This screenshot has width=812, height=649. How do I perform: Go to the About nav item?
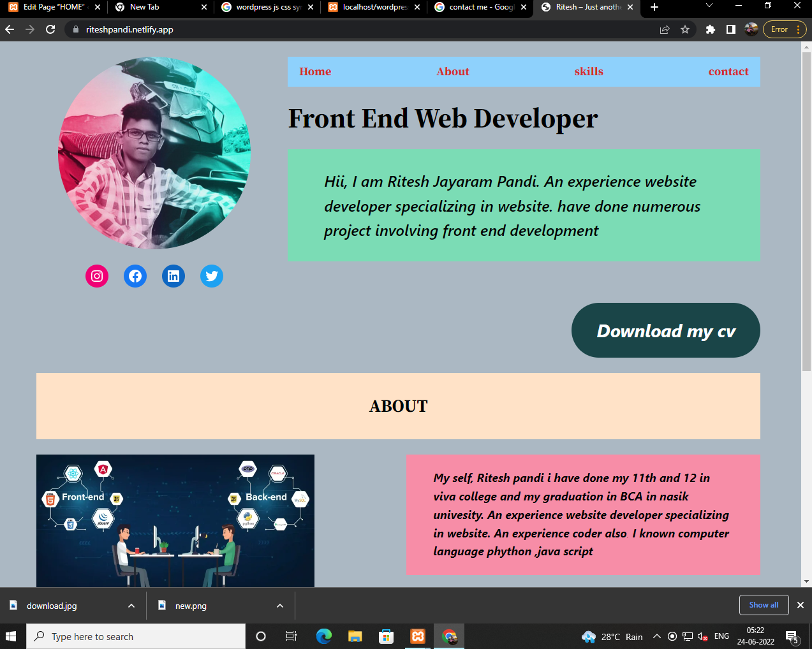tap(452, 71)
